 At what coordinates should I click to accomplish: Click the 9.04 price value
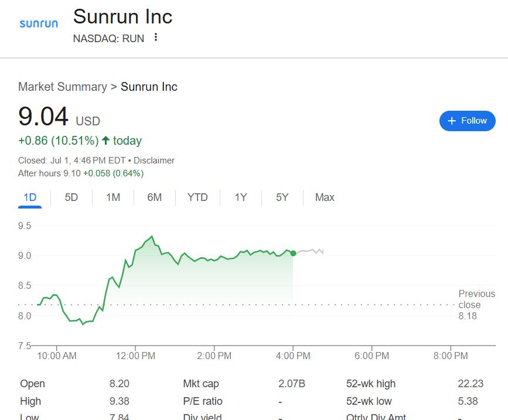point(43,116)
